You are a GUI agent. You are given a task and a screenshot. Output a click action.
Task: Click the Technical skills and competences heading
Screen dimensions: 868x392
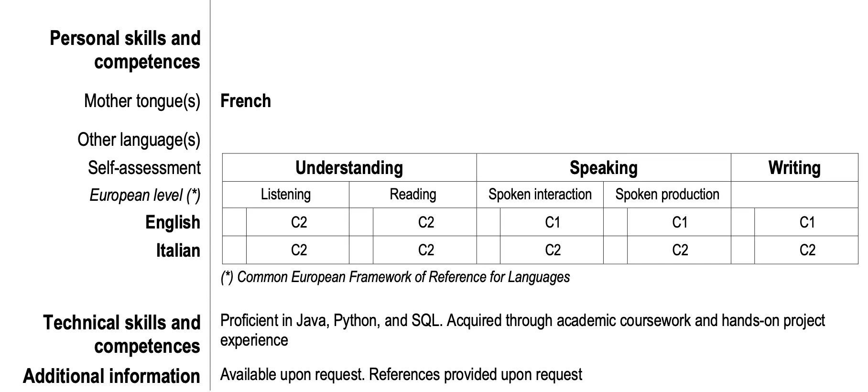[x=122, y=334]
